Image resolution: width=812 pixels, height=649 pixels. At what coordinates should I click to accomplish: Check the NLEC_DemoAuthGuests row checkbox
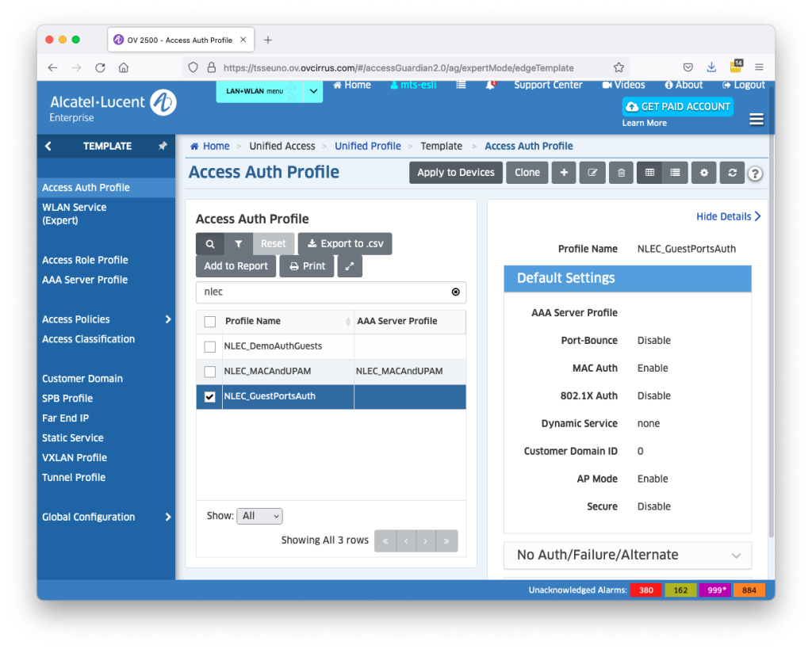tap(210, 346)
